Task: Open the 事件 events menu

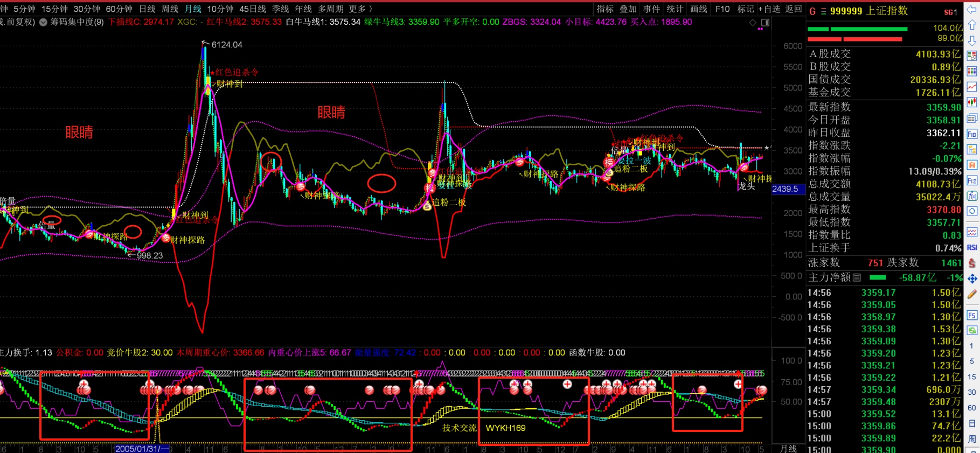Action: click(x=651, y=9)
